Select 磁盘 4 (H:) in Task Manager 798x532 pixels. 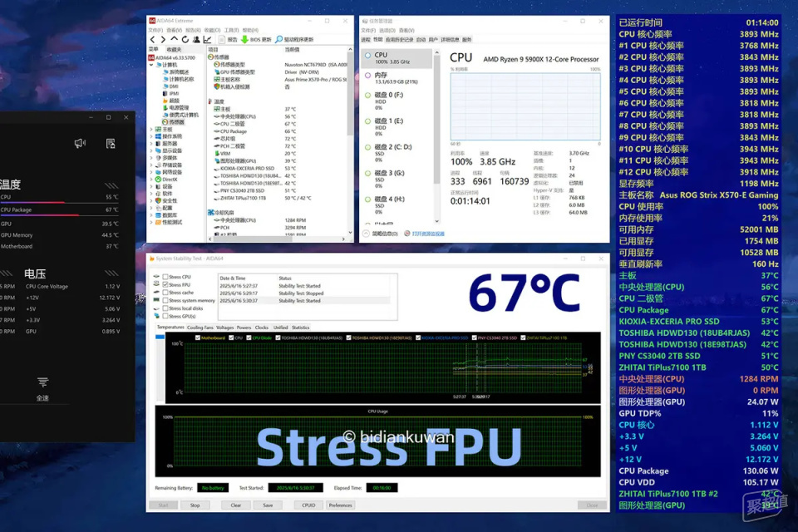[397, 205]
